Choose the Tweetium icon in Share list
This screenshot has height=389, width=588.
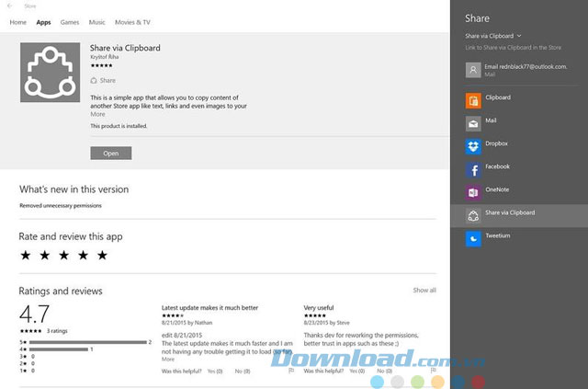tap(473, 239)
